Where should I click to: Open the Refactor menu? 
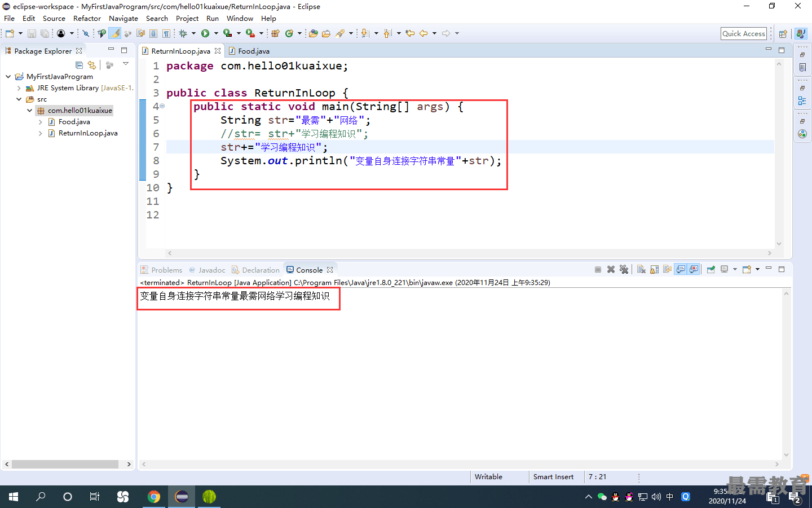pos(87,18)
